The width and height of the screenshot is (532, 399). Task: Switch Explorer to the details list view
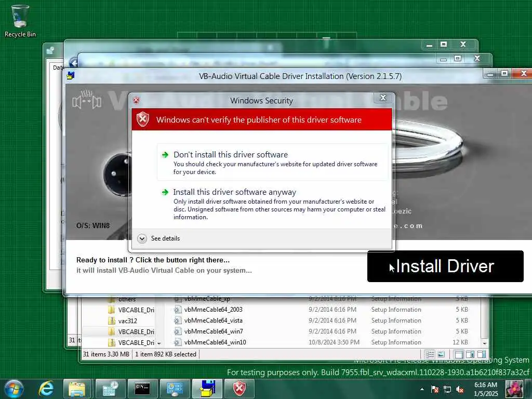(430, 354)
